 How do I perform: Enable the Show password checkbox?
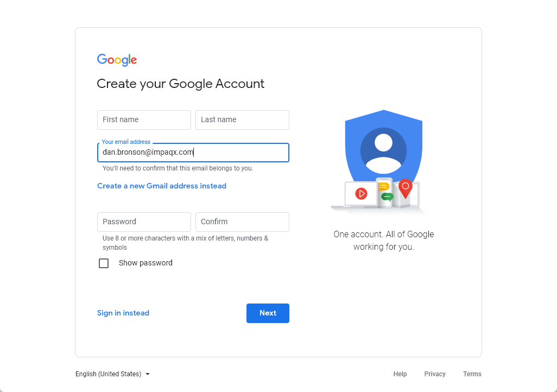point(104,263)
